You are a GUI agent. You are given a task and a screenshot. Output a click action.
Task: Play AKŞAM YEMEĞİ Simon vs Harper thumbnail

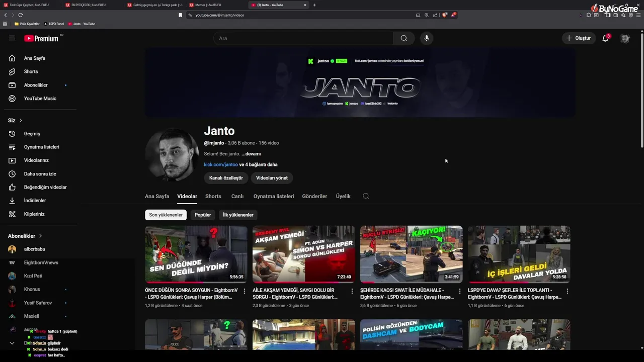[x=304, y=254]
